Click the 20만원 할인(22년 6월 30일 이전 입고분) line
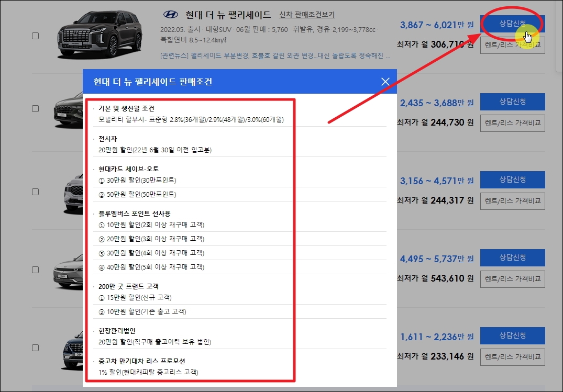 (x=155, y=150)
